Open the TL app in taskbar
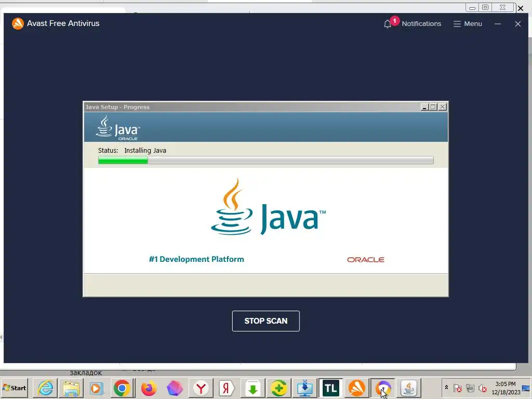Screen dimensions: 532x399 [331, 388]
